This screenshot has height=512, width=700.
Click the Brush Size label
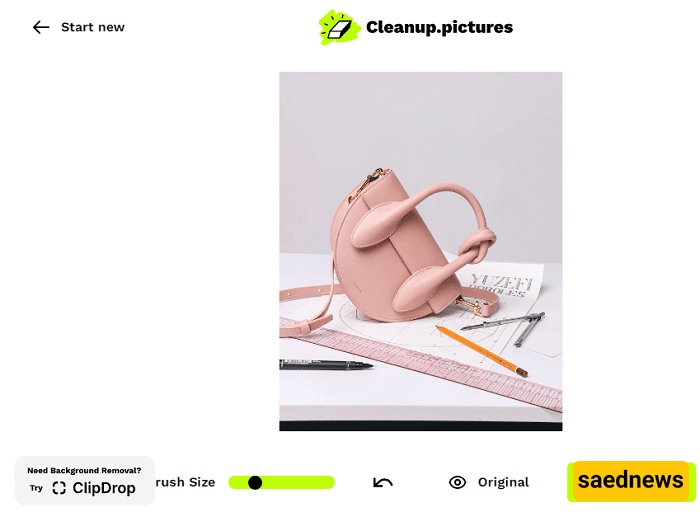click(x=185, y=482)
